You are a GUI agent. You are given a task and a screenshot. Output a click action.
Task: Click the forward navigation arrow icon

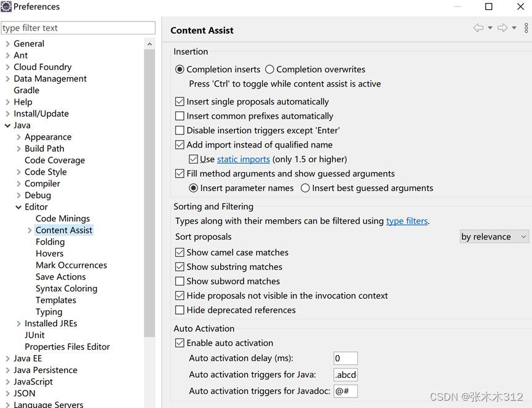[502, 28]
